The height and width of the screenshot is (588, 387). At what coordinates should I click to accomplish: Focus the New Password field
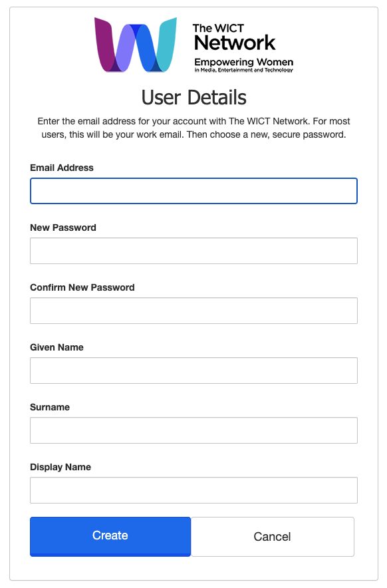(x=194, y=251)
